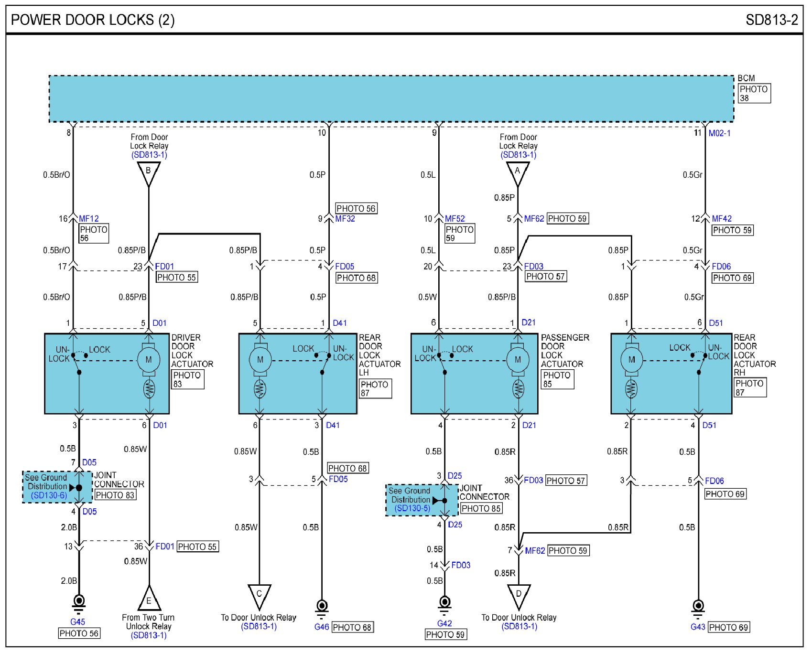Screen dimensions: 812x654
Task: Click the MF12 connector label
Action: tap(89, 218)
